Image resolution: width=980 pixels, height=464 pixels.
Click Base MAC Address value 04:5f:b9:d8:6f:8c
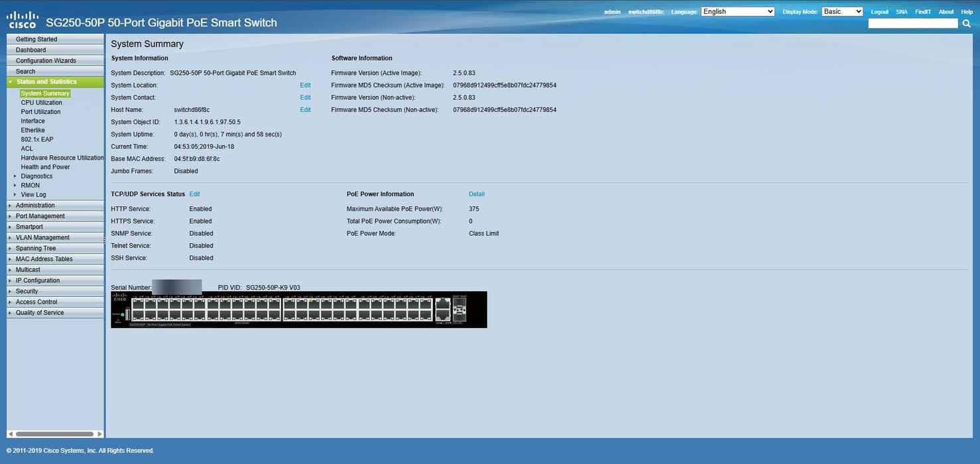pyautogui.click(x=197, y=159)
